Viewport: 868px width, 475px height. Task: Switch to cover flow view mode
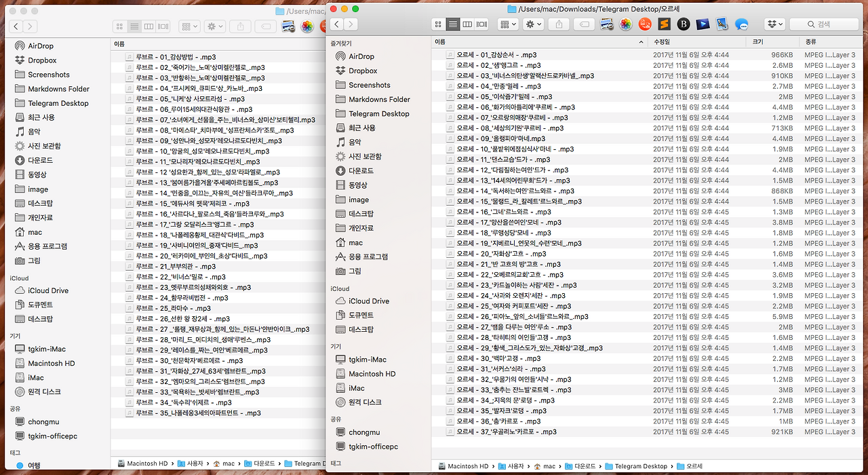point(481,24)
